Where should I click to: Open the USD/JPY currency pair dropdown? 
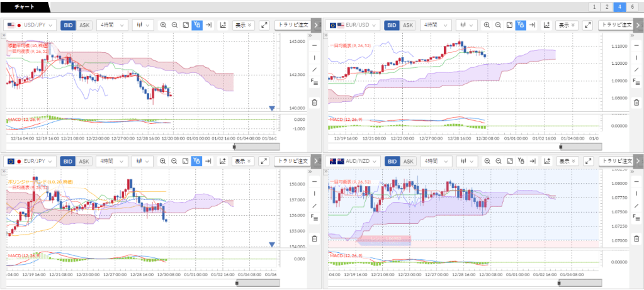pyautogui.click(x=30, y=25)
